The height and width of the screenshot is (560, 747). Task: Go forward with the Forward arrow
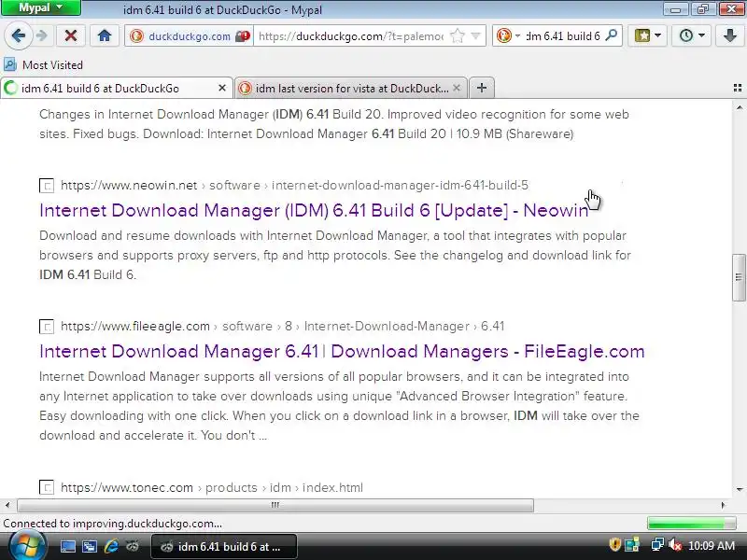click(42, 35)
